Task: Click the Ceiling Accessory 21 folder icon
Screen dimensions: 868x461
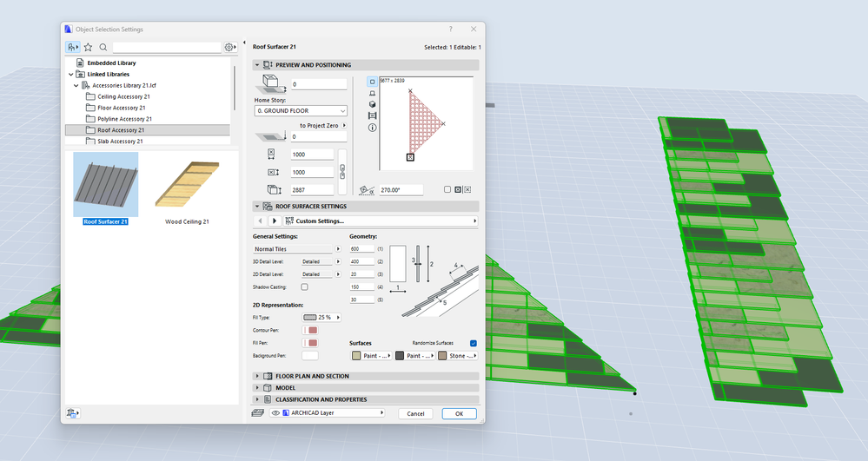Action: click(90, 96)
